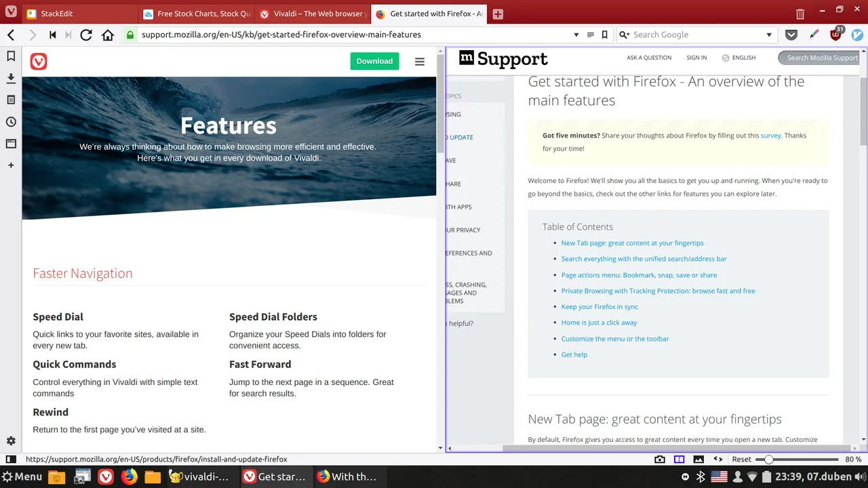Switch to the StackEdit tab
The image size is (868, 488).
80,14
